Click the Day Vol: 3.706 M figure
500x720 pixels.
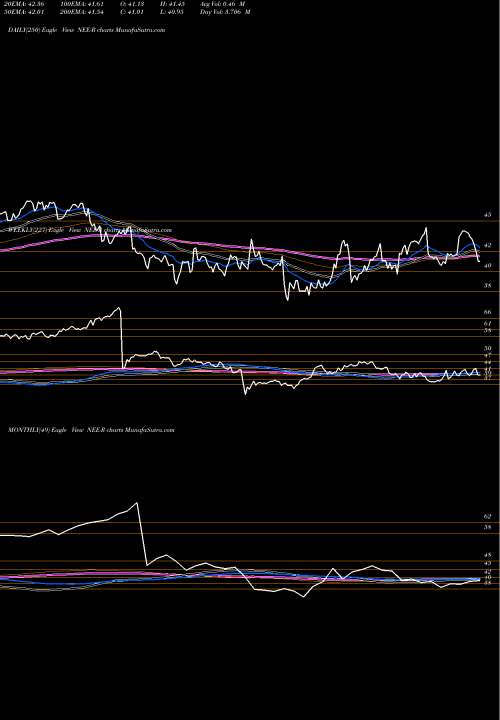click(225, 12)
